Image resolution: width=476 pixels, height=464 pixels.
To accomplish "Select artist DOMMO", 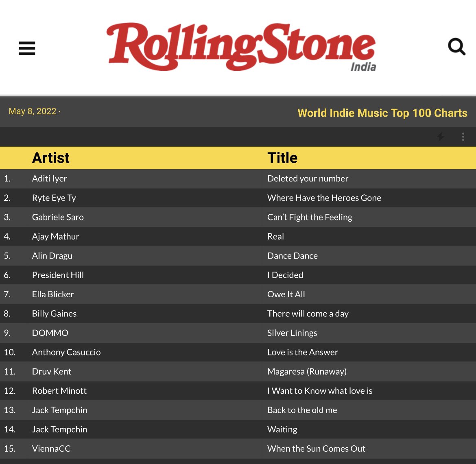I will (50, 333).
